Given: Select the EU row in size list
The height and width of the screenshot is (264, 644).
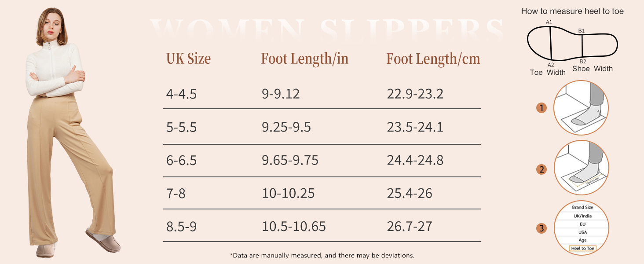Looking at the screenshot, I should click(582, 224).
